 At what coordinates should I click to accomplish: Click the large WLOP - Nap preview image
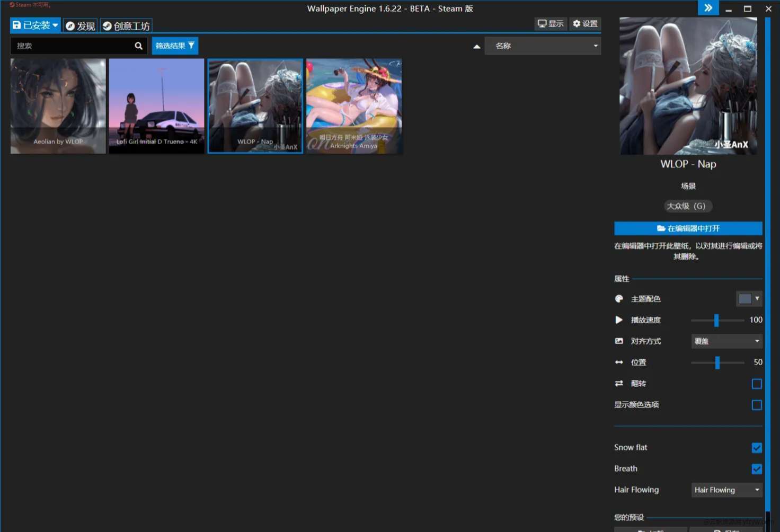(688, 86)
